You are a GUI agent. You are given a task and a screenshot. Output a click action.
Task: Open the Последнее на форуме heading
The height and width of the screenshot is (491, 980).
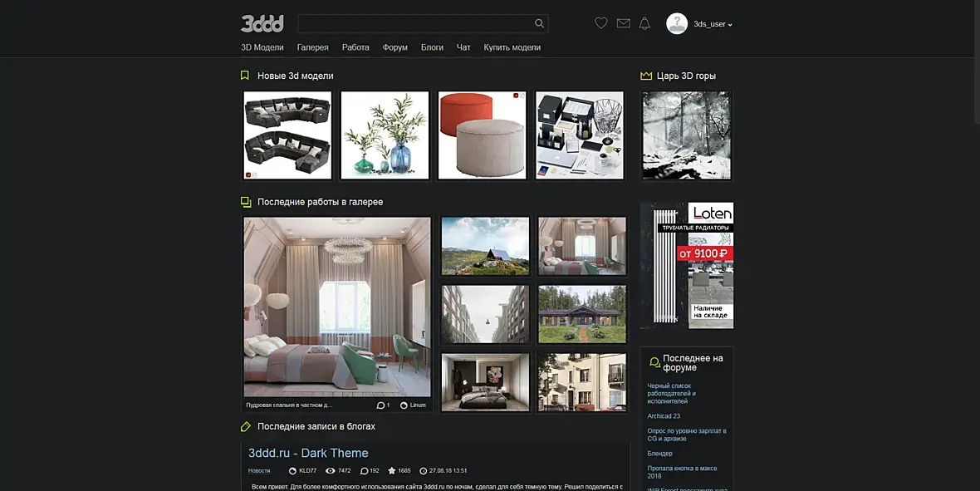coord(693,363)
